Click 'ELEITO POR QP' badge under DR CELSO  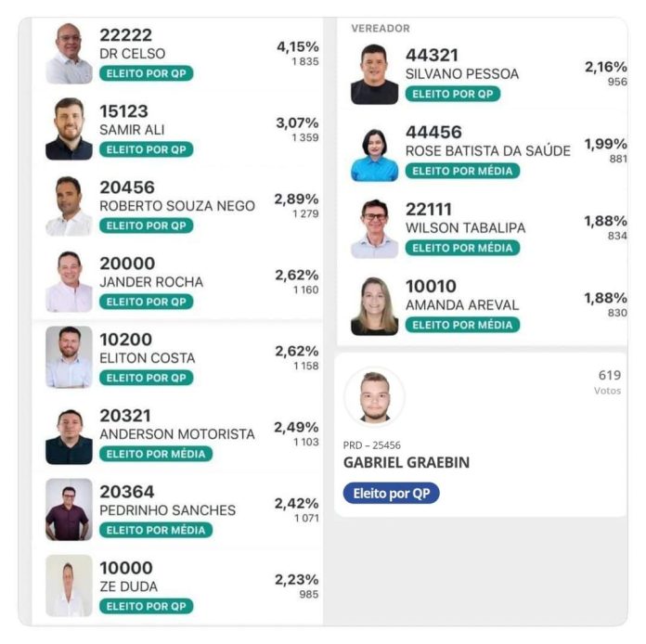click(x=147, y=73)
